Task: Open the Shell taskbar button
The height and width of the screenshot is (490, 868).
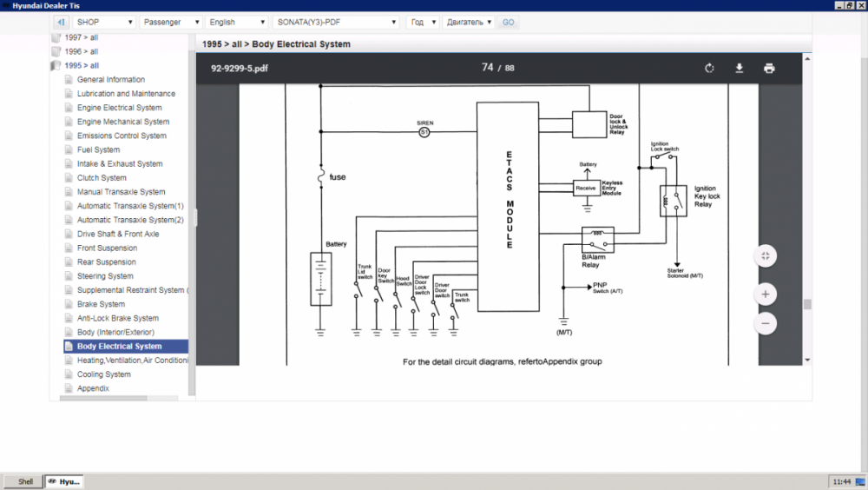Action: [25, 481]
